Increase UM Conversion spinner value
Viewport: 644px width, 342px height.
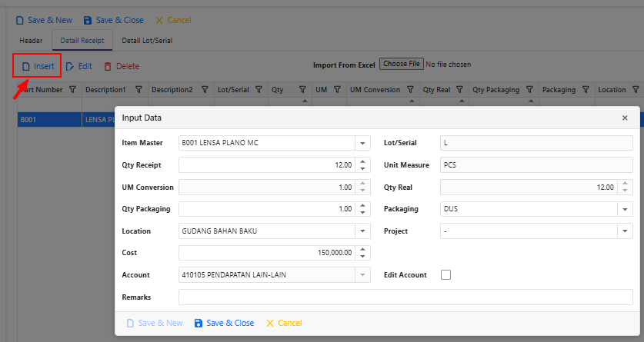pos(362,184)
